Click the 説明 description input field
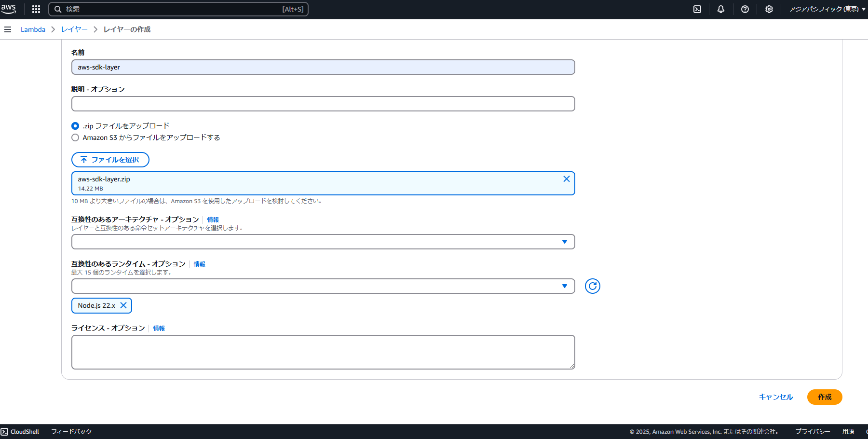 pyautogui.click(x=323, y=104)
